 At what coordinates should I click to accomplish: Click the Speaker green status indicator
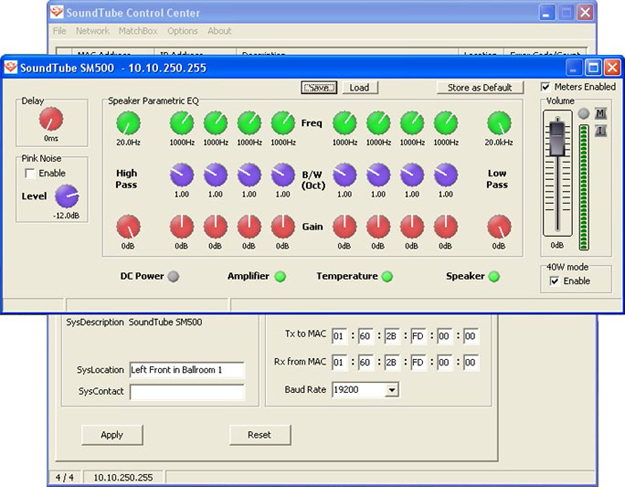pyautogui.click(x=494, y=276)
